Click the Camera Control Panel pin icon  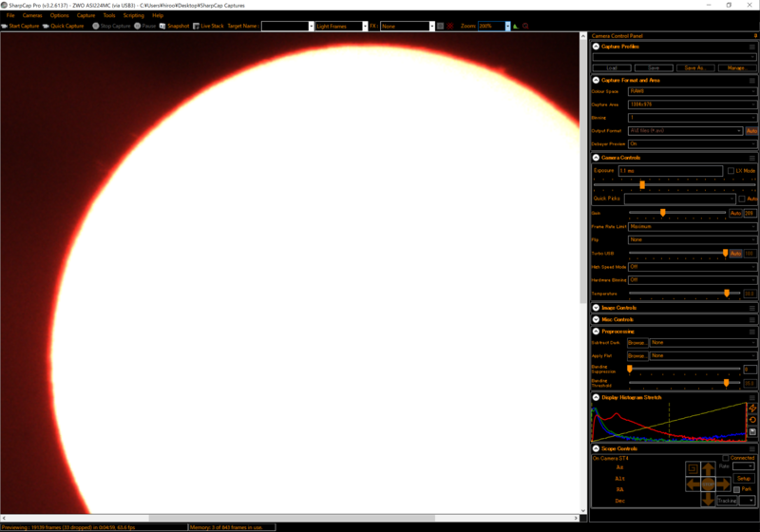pos(755,36)
